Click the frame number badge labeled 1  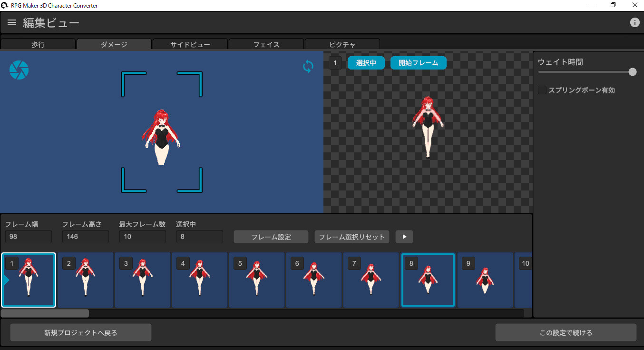(335, 62)
